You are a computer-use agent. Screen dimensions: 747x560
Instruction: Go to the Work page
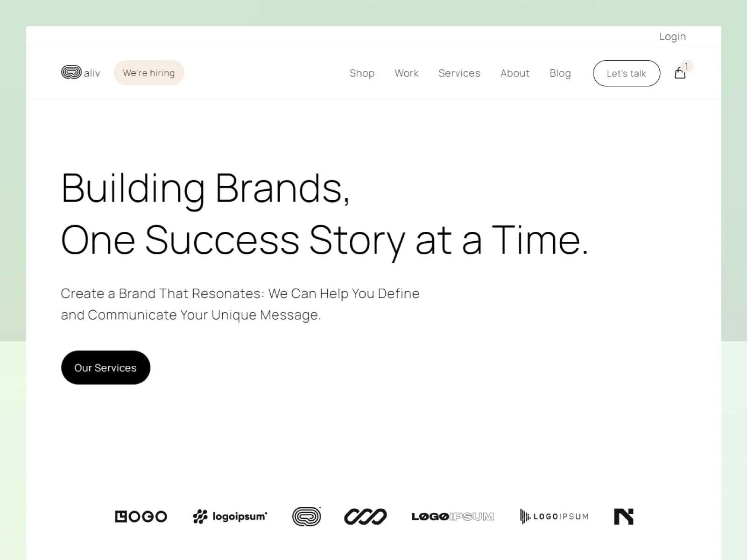406,73
